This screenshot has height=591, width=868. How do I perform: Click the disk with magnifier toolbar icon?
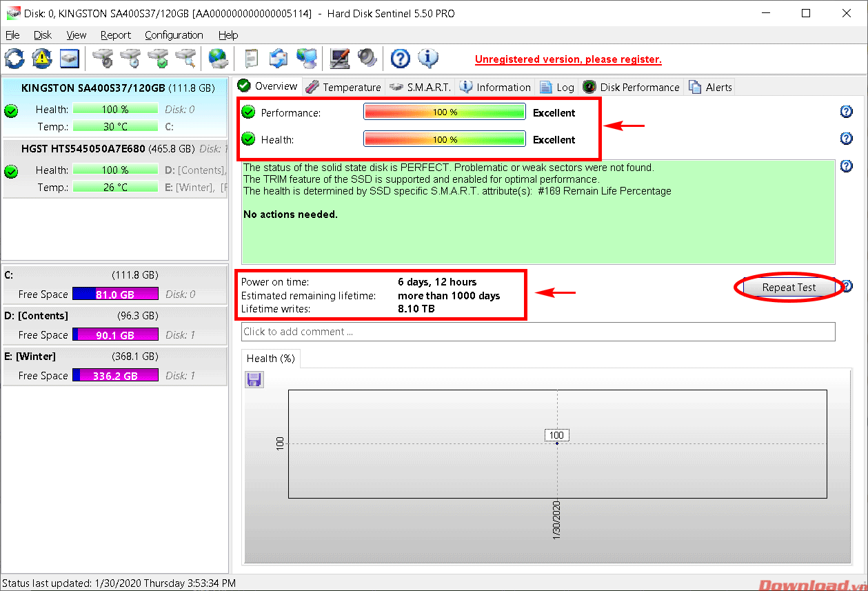[x=185, y=59]
